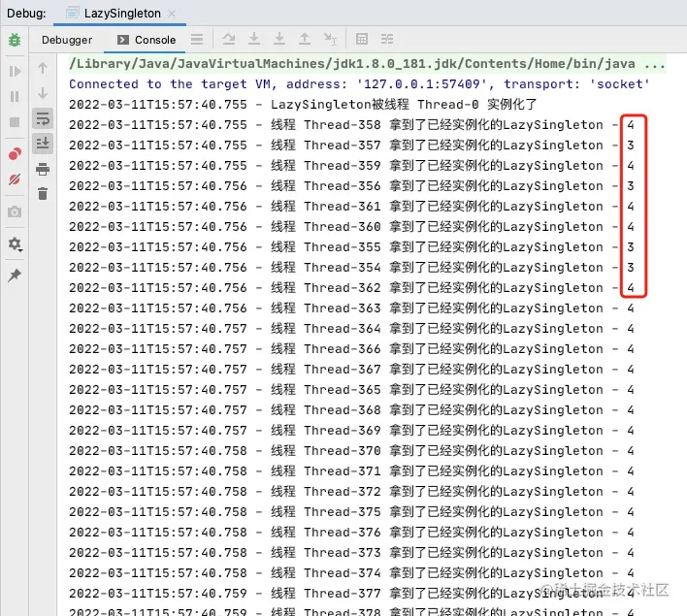Click the Thread-363 log line
This screenshot has height=616, width=687.
click(352, 308)
